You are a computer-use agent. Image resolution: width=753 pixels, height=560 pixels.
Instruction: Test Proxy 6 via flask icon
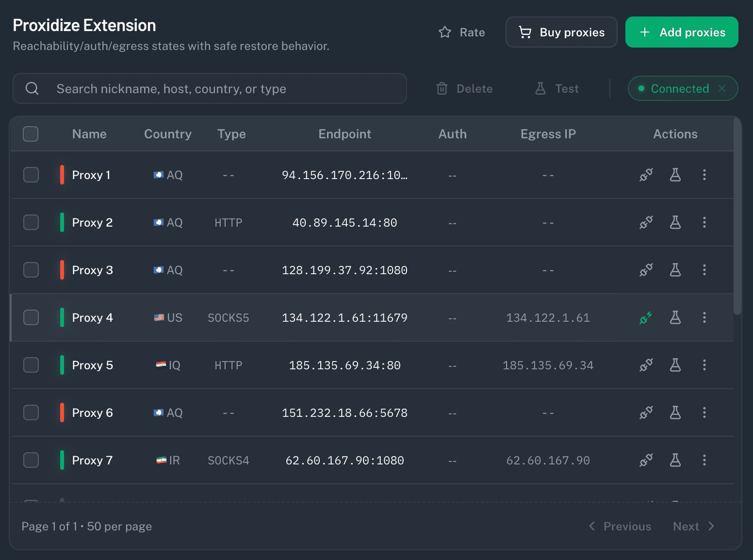[x=675, y=412]
